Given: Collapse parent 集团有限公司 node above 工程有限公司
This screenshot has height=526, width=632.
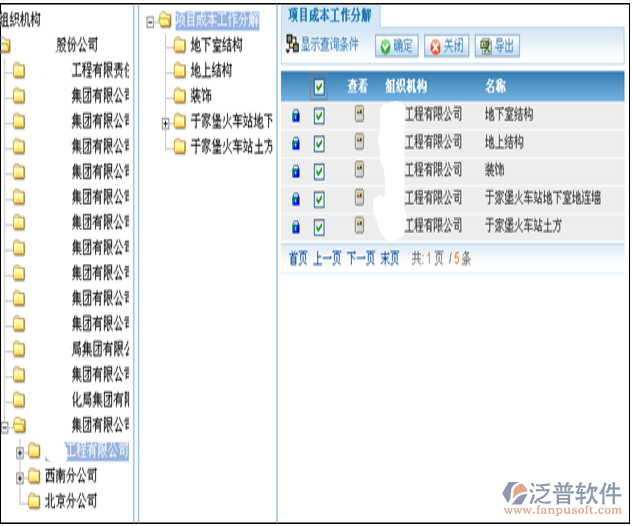Looking at the screenshot, I should click(x=4, y=427).
